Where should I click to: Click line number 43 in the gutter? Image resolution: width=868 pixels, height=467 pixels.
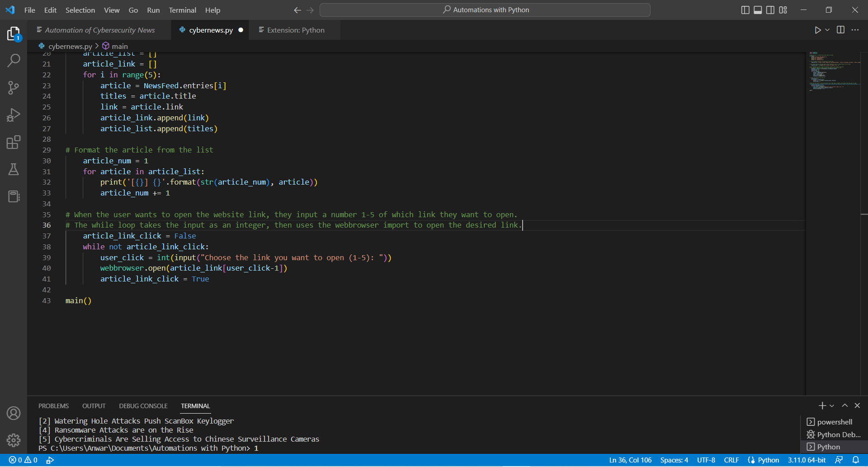[x=47, y=300]
